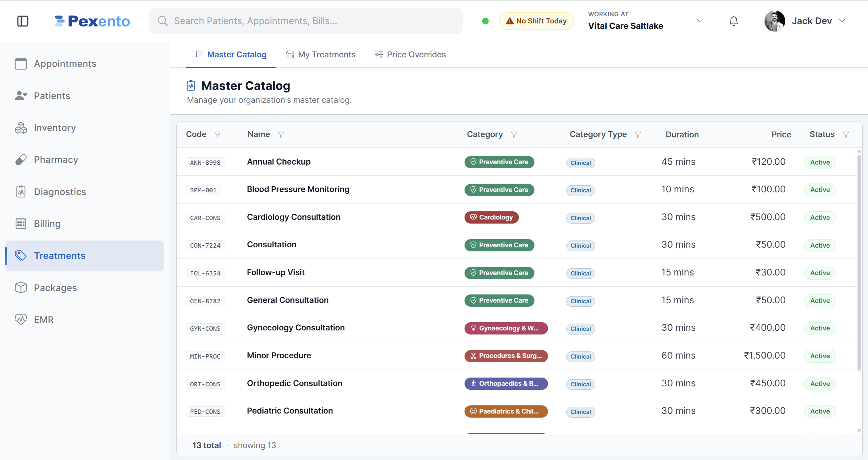This screenshot has width=868, height=460.
Task: Click the Pexento logo
Action: pyautogui.click(x=92, y=21)
